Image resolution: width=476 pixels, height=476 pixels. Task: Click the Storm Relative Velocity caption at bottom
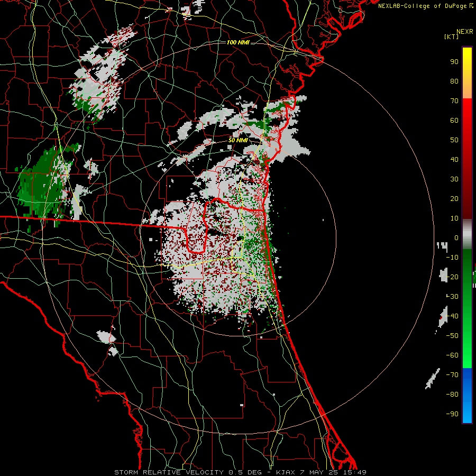[x=241, y=472]
